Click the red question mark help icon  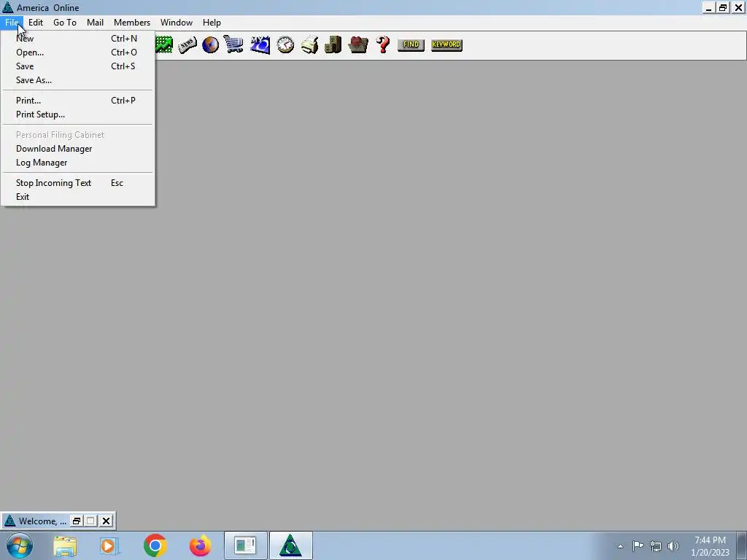(x=383, y=44)
